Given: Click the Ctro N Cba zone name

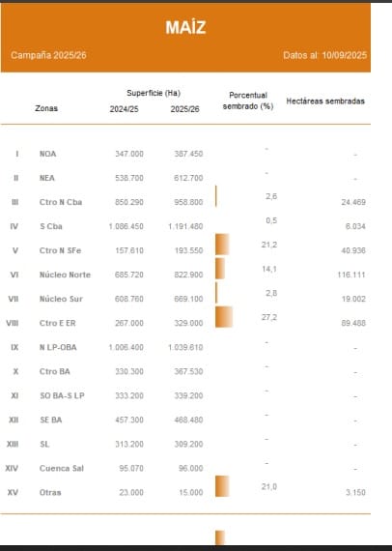Looking at the screenshot, I should click(61, 202).
